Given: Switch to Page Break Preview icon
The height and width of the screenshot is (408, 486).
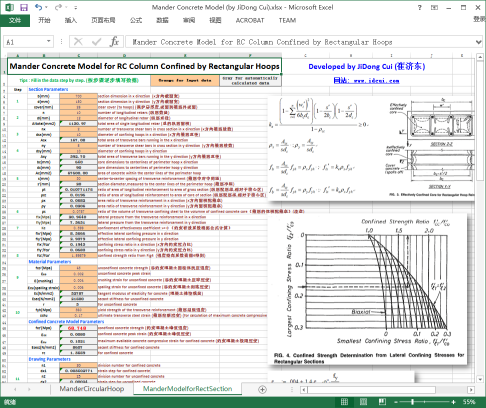Looking at the screenshot, I should coord(382,402).
